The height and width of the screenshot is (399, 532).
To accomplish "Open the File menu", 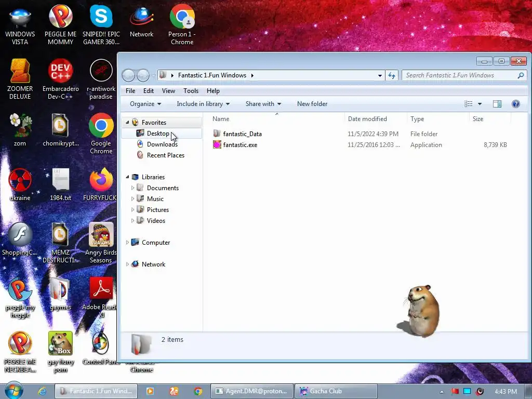I will [130, 91].
